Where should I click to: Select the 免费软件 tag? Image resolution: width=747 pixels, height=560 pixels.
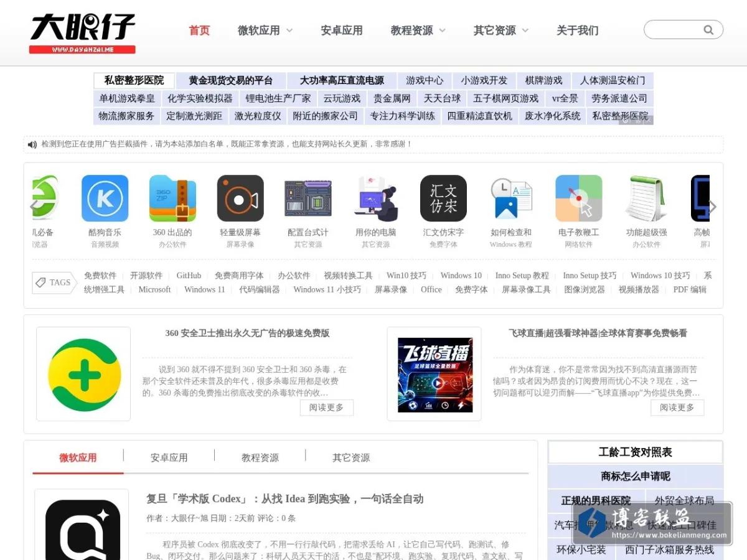click(x=100, y=276)
